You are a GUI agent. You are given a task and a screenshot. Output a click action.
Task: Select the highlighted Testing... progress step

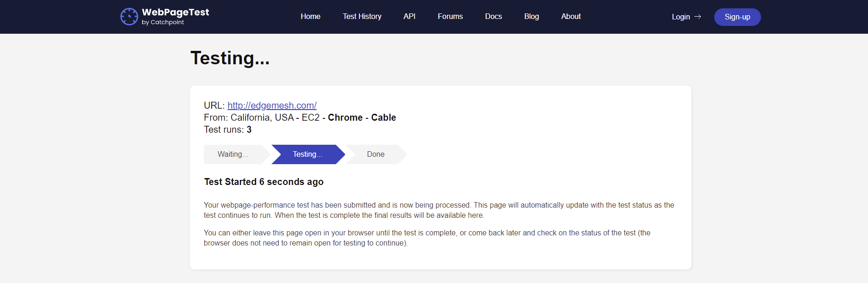308,154
